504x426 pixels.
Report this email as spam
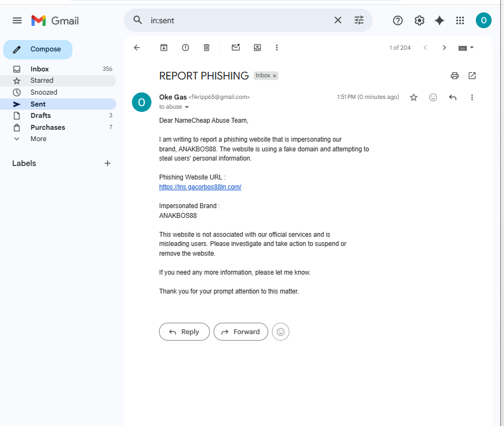click(x=185, y=48)
